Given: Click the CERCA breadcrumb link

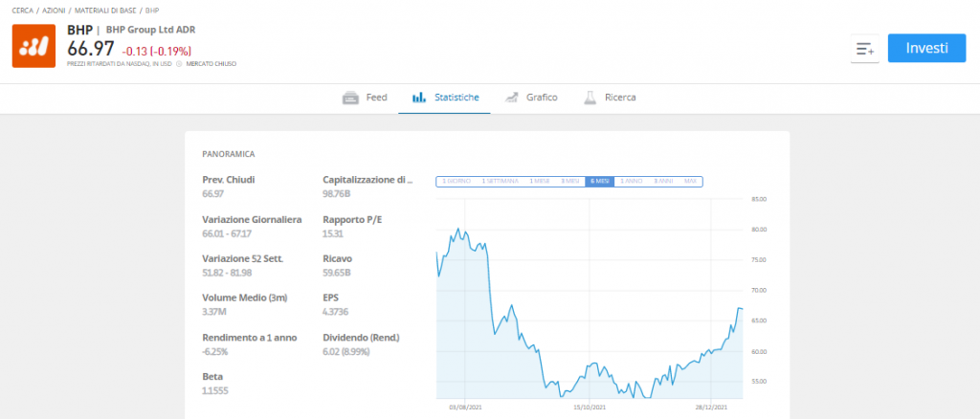Looking at the screenshot, I should click(x=23, y=11).
